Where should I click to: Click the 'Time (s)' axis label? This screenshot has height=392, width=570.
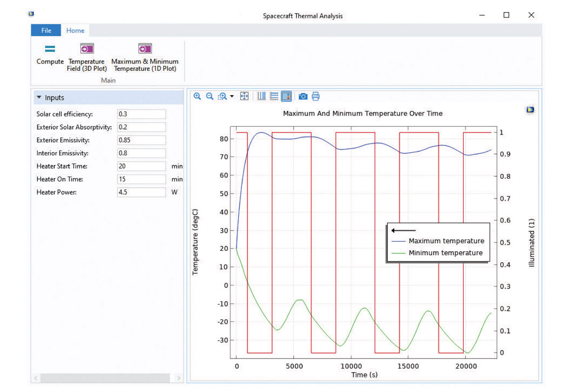(x=364, y=375)
